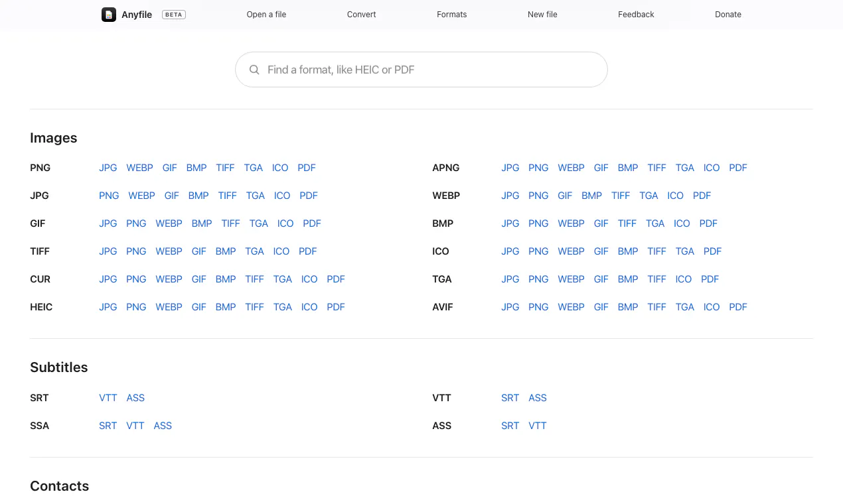This screenshot has width=843, height=504.
Task: Click the Anyfile brand name
Action: coord(137,15)
